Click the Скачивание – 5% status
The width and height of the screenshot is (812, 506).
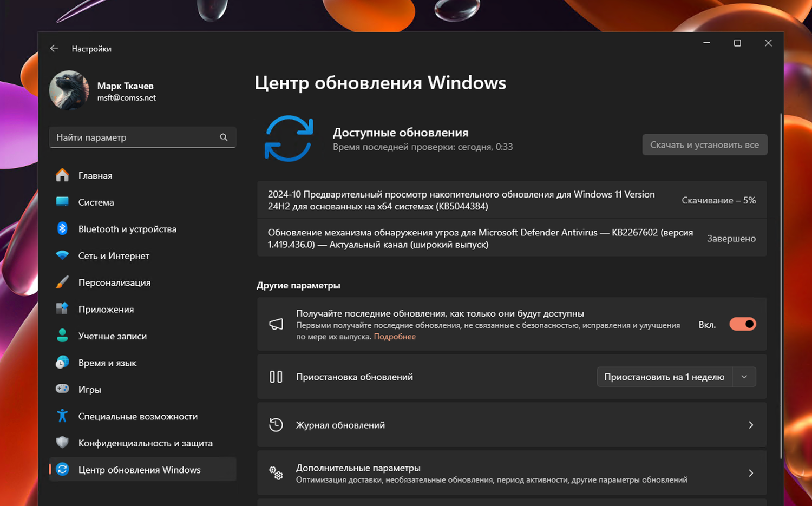tap(718, 200)
